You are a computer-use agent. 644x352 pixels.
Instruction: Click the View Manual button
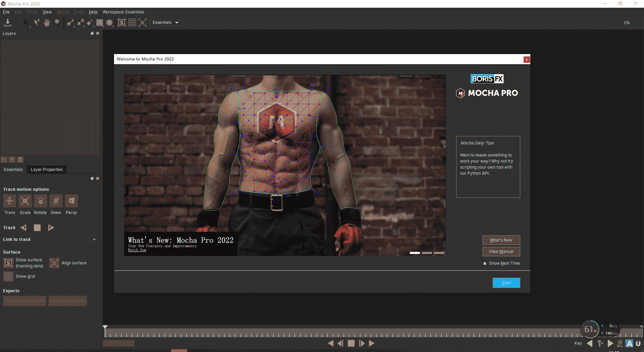click(501, 252)
